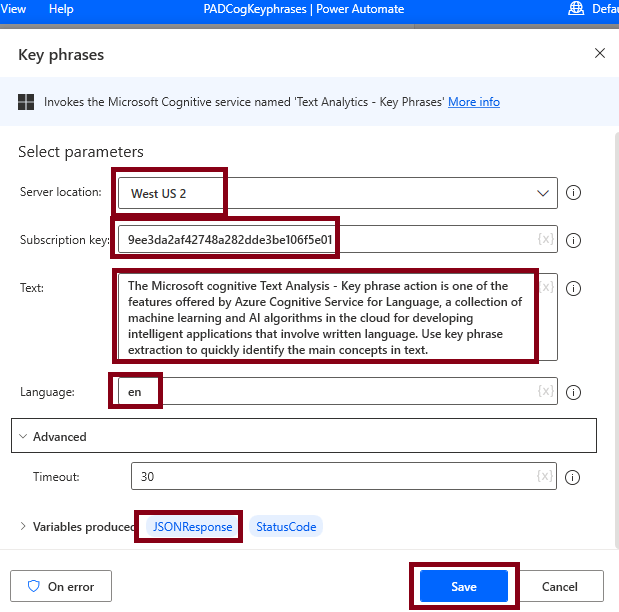Image resolution: width=619 pixels, height=612 pixels.
Task: Open the On error settings
Action: click(x=61, y=586)
